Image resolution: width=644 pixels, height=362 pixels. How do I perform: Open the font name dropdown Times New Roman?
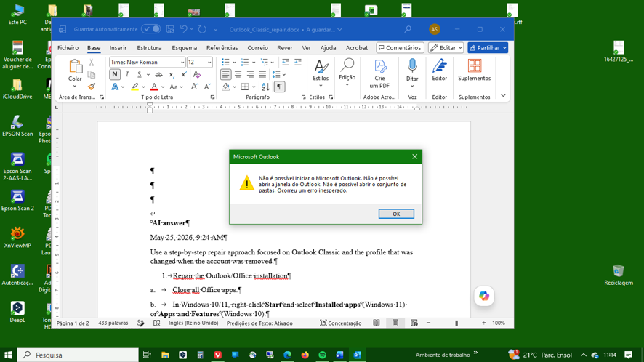point(182,62)
